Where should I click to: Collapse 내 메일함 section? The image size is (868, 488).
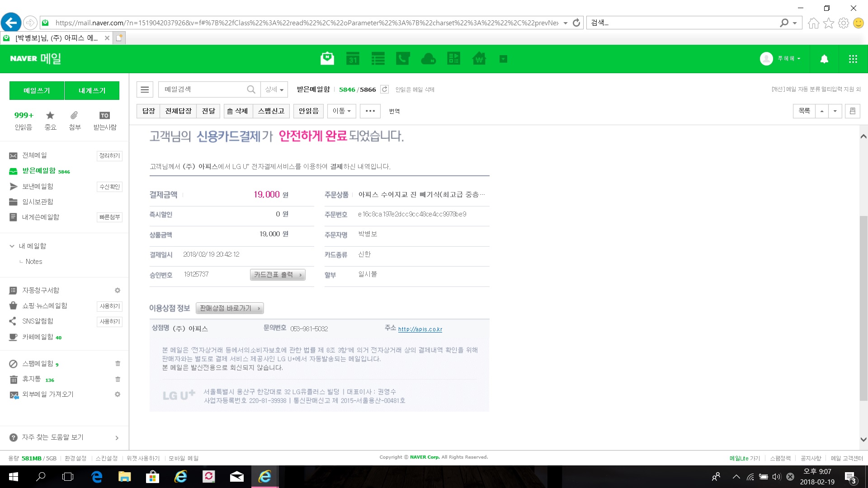[12, 246]
